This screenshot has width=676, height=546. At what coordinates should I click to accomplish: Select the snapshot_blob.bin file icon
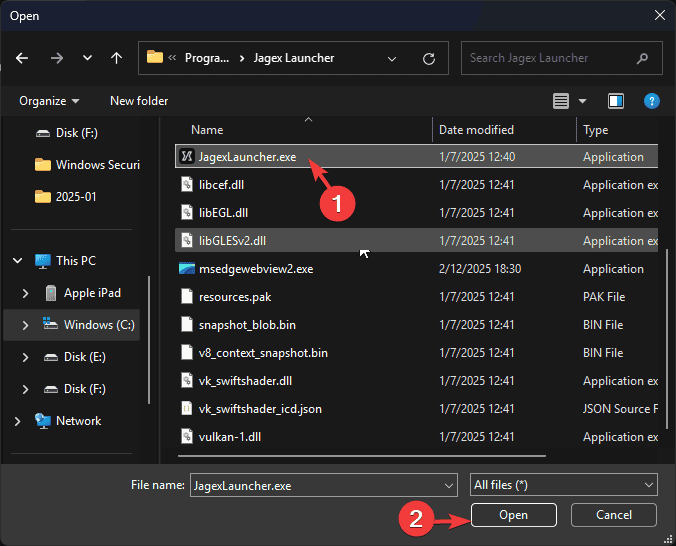pyautogui.click(x=187, y=324)
